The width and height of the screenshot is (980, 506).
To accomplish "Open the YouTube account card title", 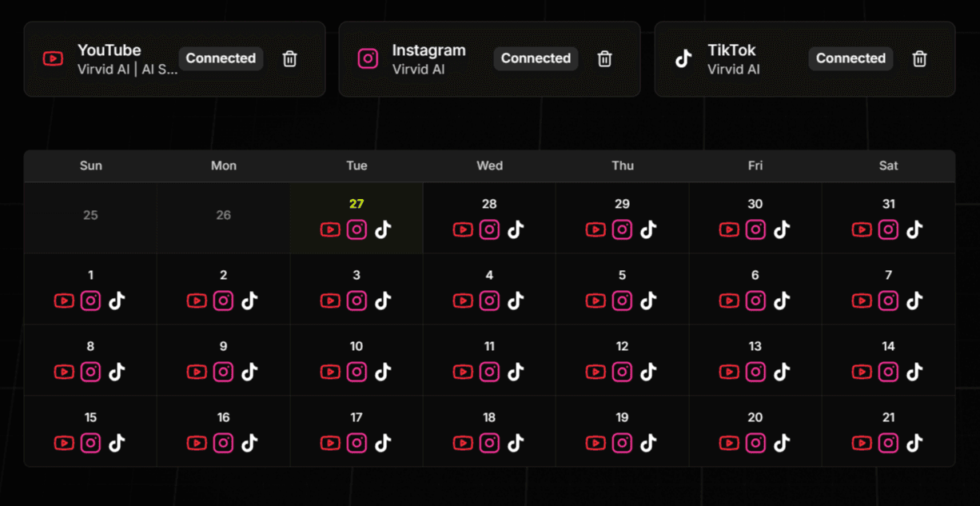I will [110, 50].
